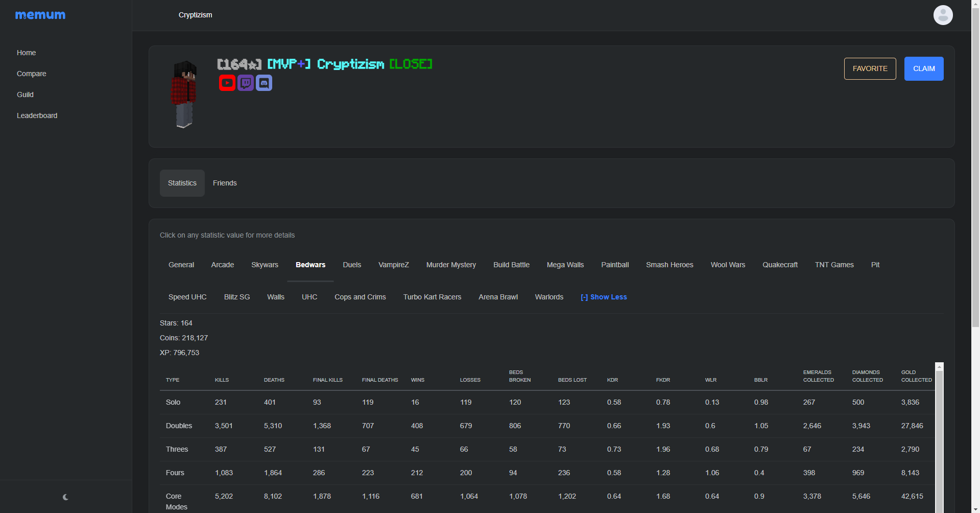Click Threes emeralds collected value 67
The width and height of the screenshot is (980, 513).
[807, 449]
